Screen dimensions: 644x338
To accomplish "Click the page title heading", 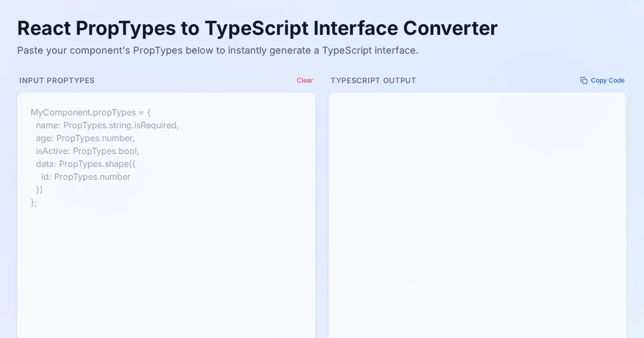I will [x=258, y=28].
